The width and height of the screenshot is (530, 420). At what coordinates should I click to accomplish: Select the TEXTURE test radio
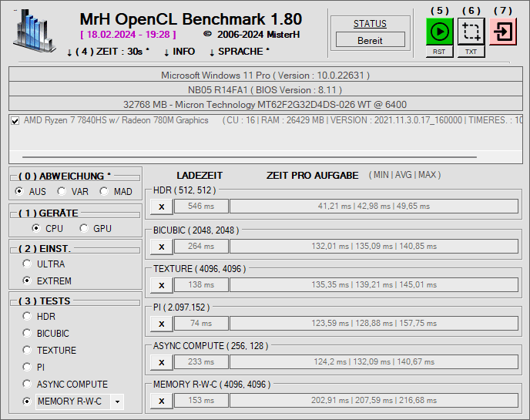tap(27, 350)
